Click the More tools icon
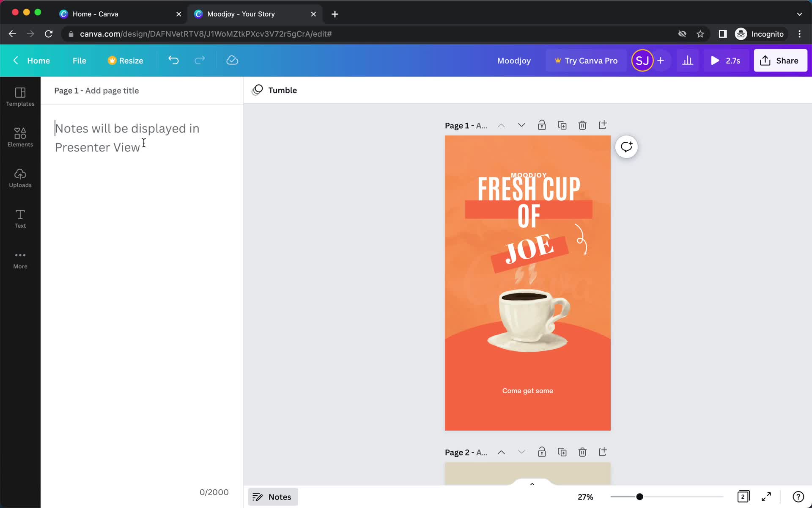812x508 pixels. (x=20, y=255)
